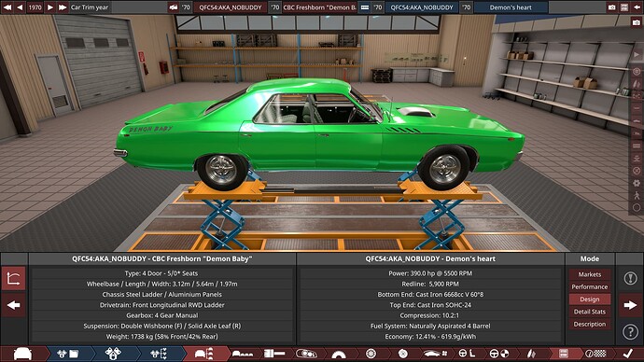The width and height of the screenshot is (644, 362).
Task: Toggle the walking person view icon
Action: [637, 195]
